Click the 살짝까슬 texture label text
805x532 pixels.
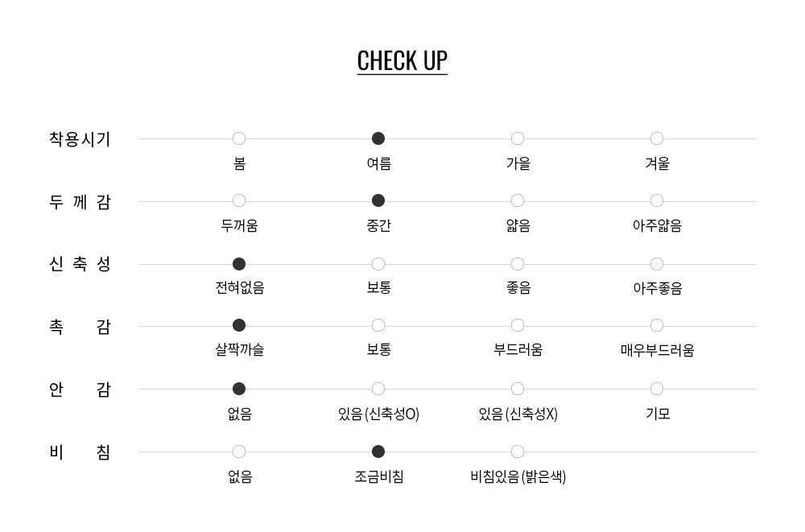(x=240, y=349)
